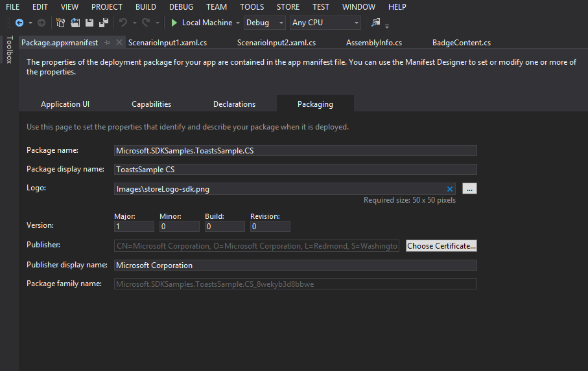Image resolution: width=588 pixels, height=371 pixels.
Task: Click the Revision version field
Action: (270, 226)
